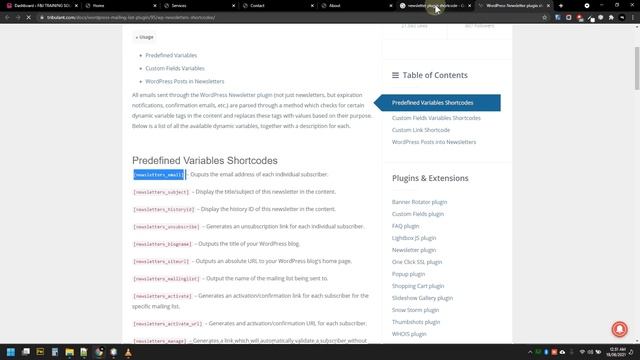Open Chrome browser icon in taskbar
This screenshot has width=640, height=360.
pyautogui.click(x=99, y=352)
